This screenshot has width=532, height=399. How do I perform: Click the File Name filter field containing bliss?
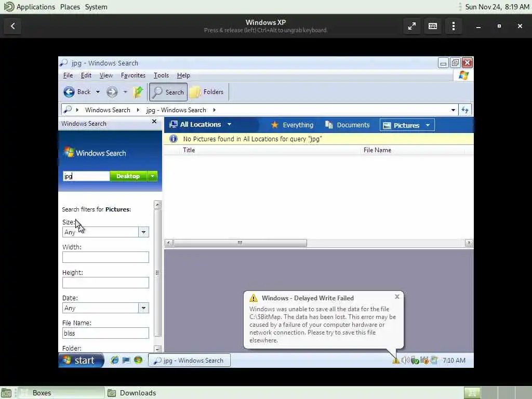(105, 333)
